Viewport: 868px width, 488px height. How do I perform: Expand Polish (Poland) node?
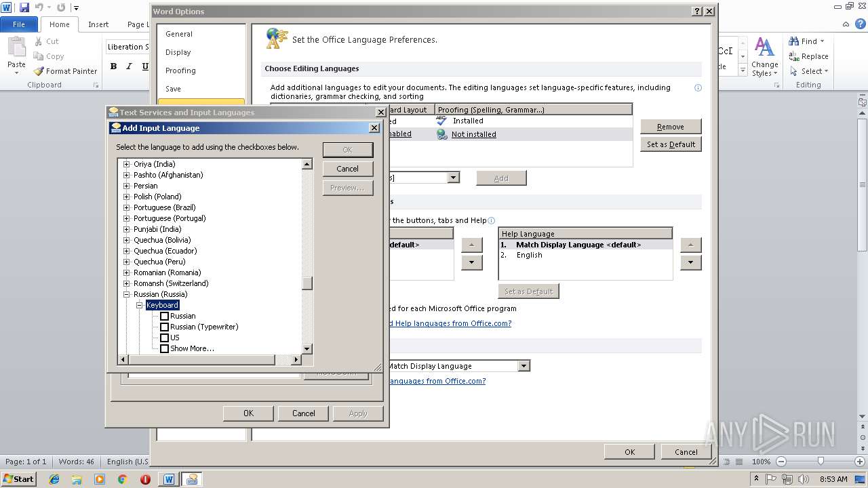126,197
